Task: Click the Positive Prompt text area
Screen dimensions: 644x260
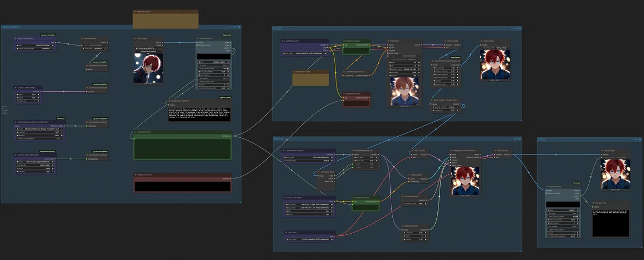Action: (182, 148)
